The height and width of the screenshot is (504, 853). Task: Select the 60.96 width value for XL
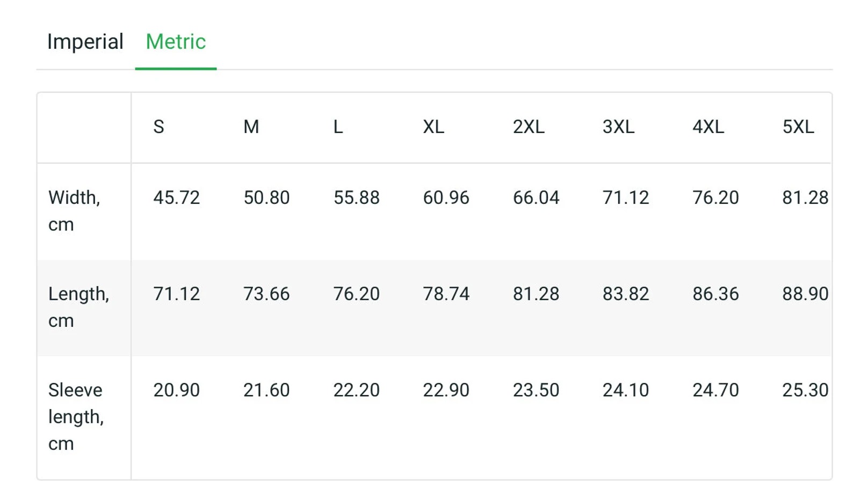click(x=446, y=198)
